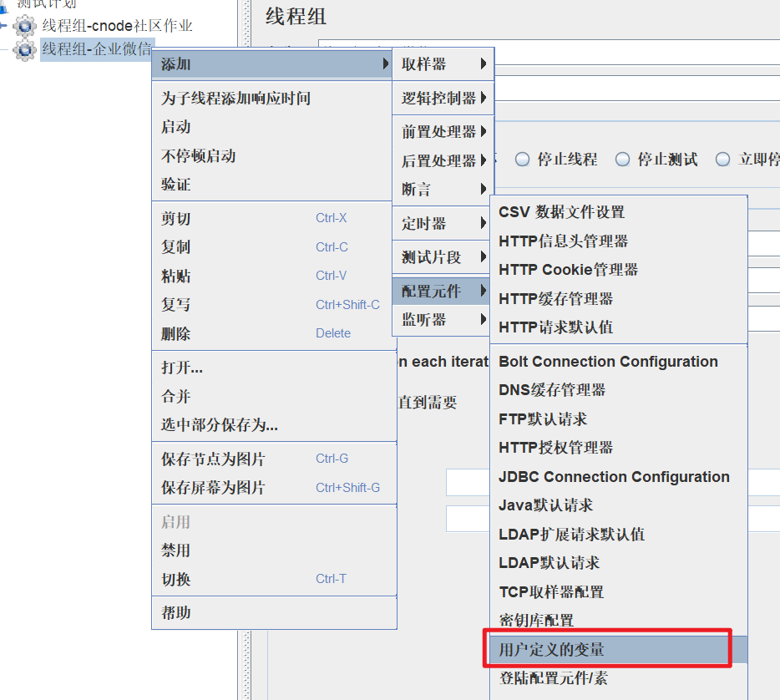780x700 pixels.
Task: Add HTTP Cookie管理器
Action: pos(619,270)
